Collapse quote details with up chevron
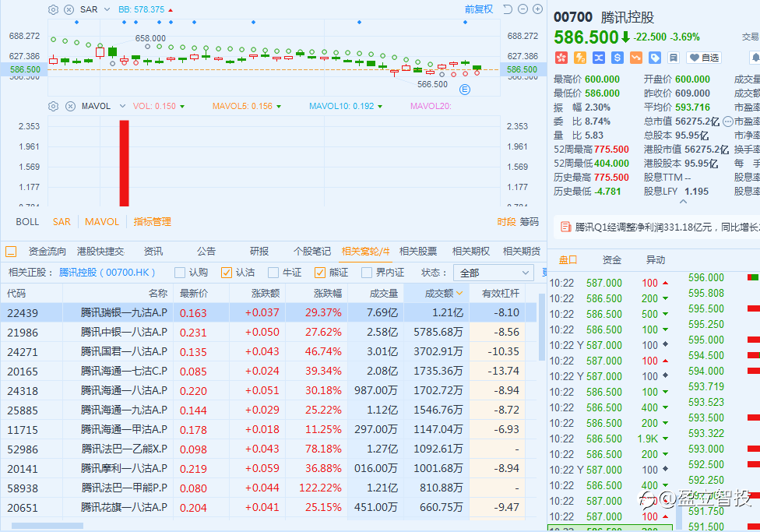 tap(684, 201)
